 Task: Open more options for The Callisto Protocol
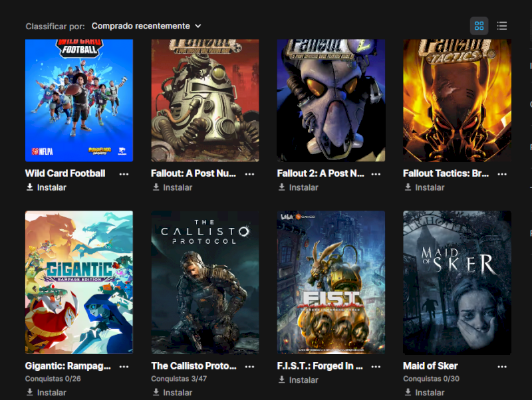pos(250,366)
